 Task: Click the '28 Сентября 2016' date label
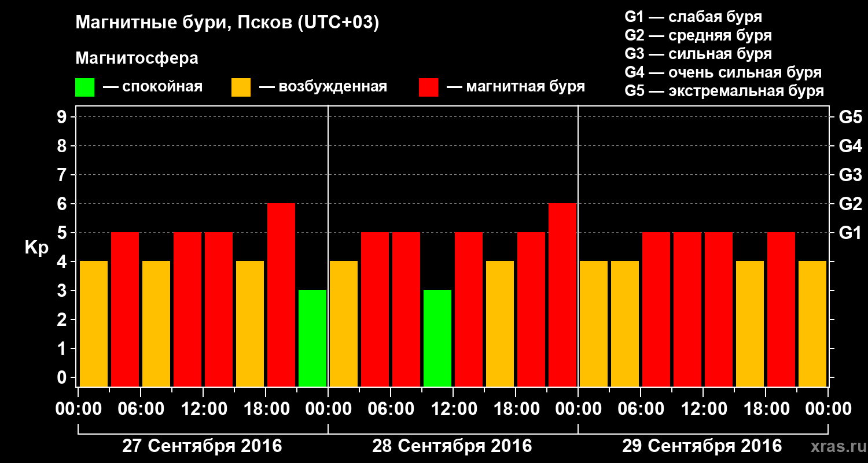pos(452,446)
